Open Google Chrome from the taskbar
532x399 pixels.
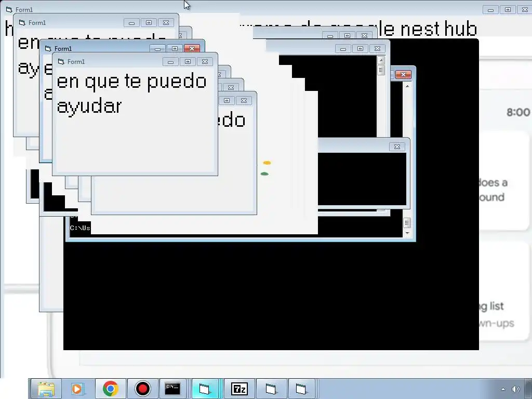(x=110, y=389)
